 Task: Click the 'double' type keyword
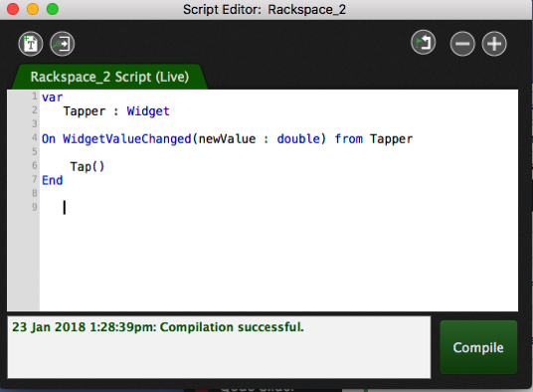[298, 139]
